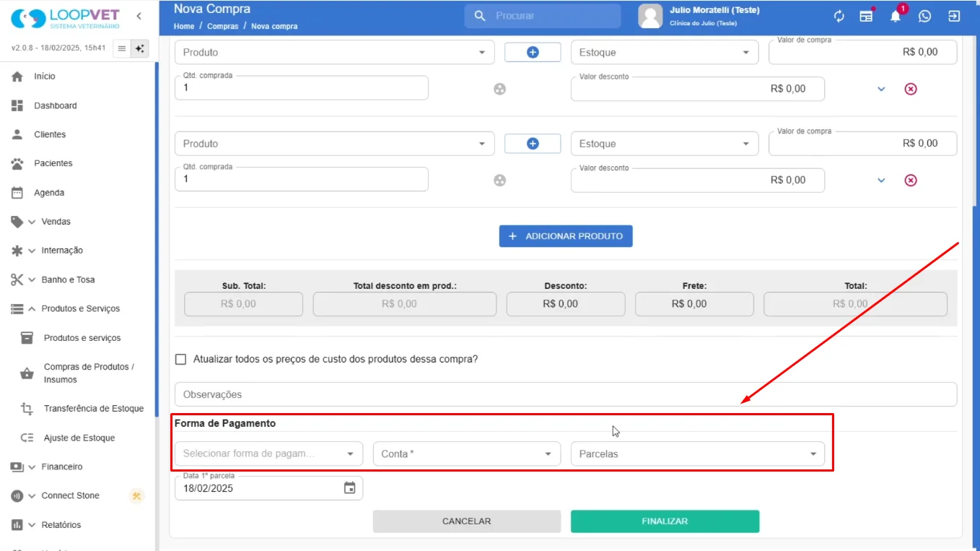Toggle the sidebar list view button
This screenshot has width=980, height=551.
[121, 48]
